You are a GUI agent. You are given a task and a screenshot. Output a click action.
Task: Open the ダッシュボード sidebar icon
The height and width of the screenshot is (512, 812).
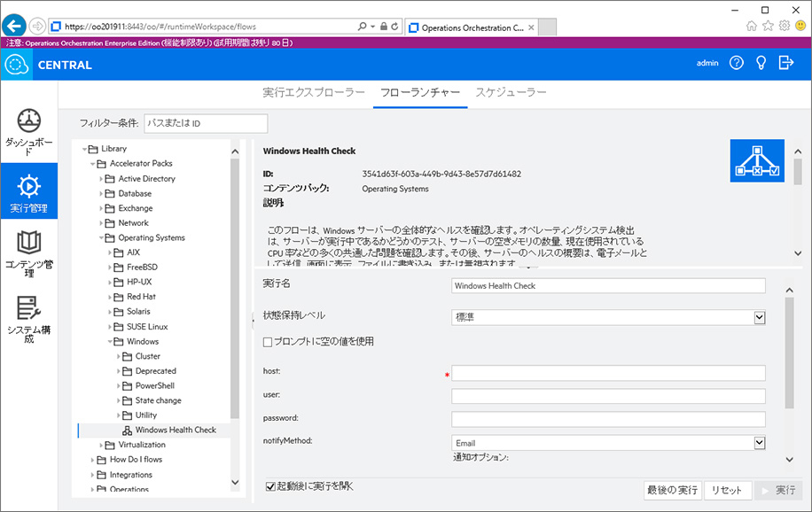29,130
